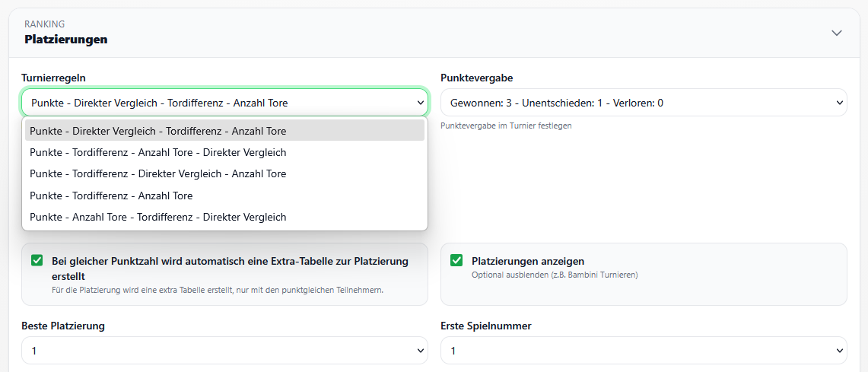This screenshot has width=868, height=372.
Task: Disable the 'Platzierungen anzeigen' checkbox
Action: tap(456, 261)
